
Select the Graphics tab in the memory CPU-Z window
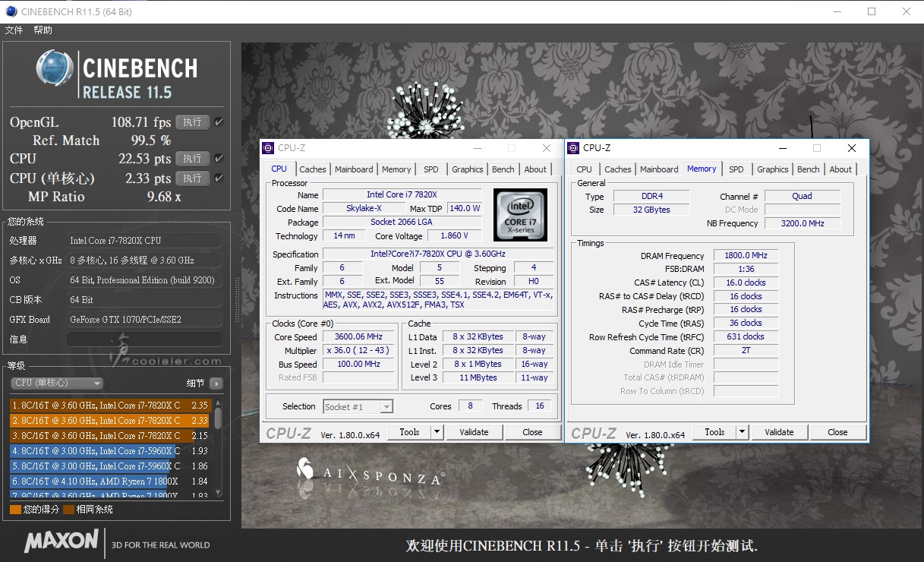773,169
